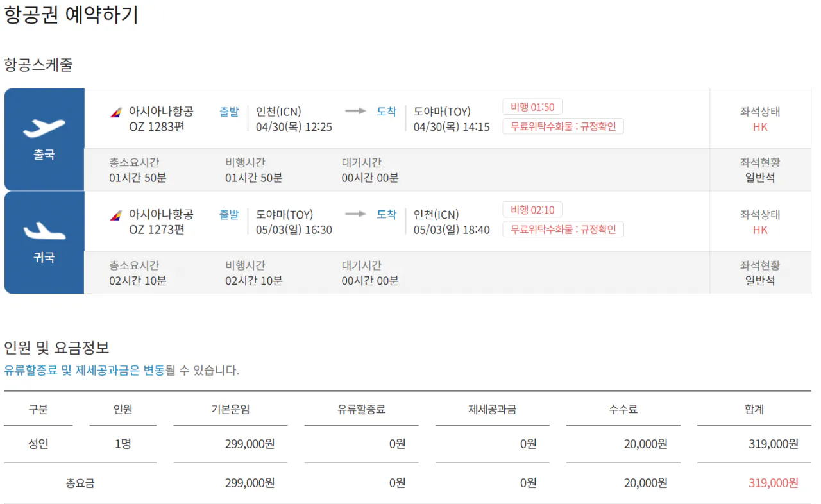The height and width of the screenshot is (504, 821).
Task: Open 무료위탁수화물 규정확인 for the outbound flight
Action: 563,126
